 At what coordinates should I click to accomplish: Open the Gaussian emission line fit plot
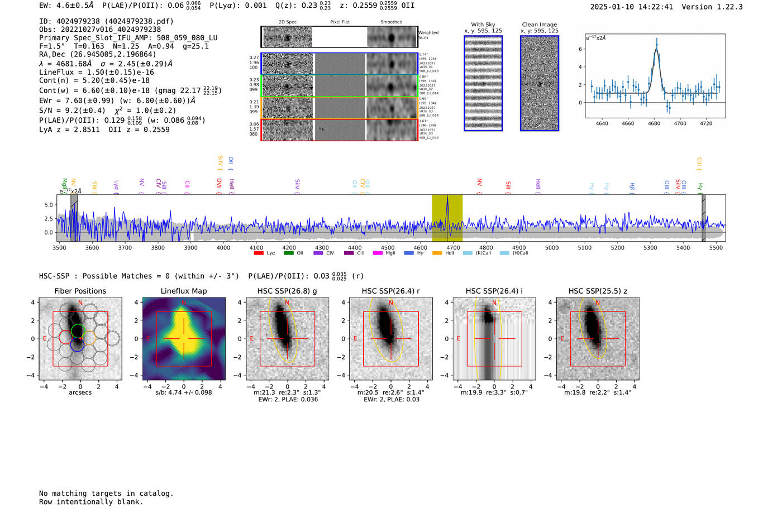pyautogui.click(x=655, y=76)
